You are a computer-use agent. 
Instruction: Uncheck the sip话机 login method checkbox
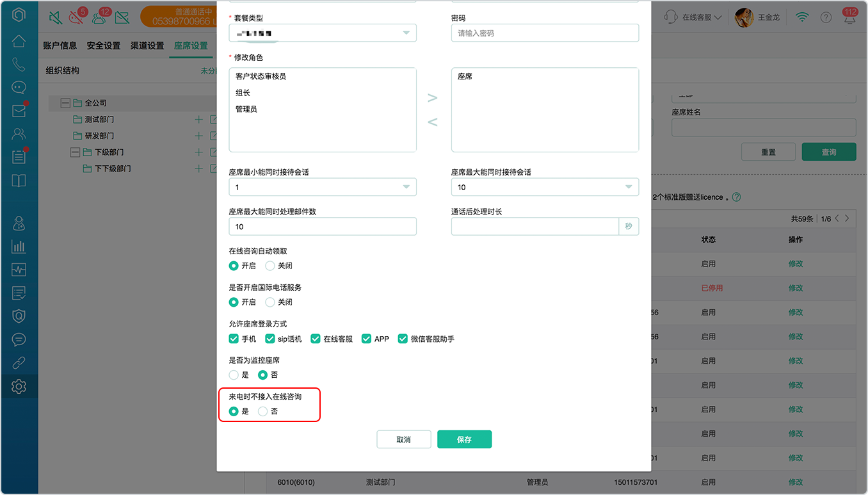tap(270, 339)
